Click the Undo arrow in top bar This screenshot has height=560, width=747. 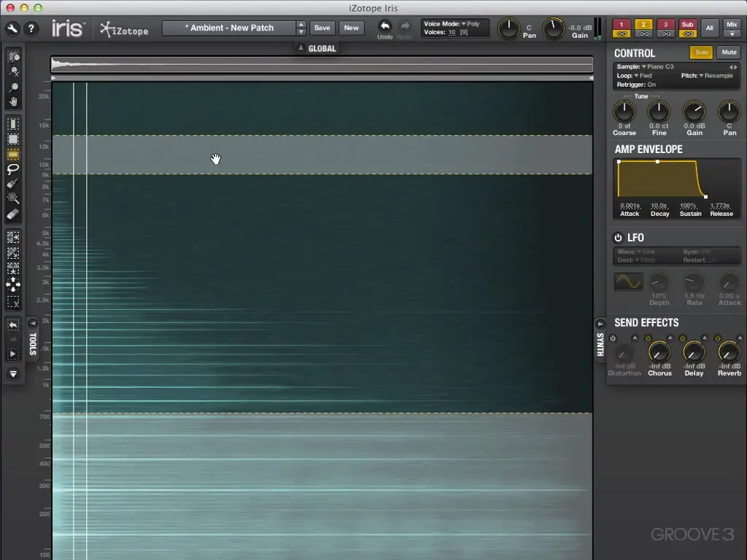point(385,26)
